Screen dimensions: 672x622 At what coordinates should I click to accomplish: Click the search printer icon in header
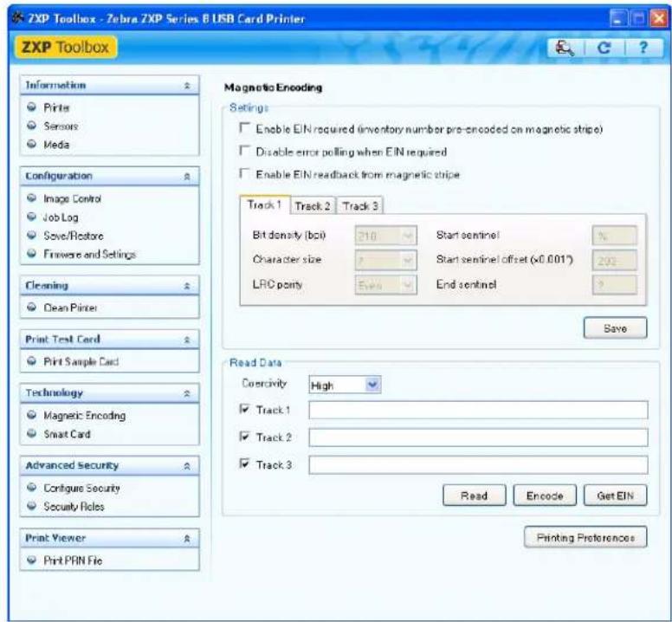click(565, 48)
